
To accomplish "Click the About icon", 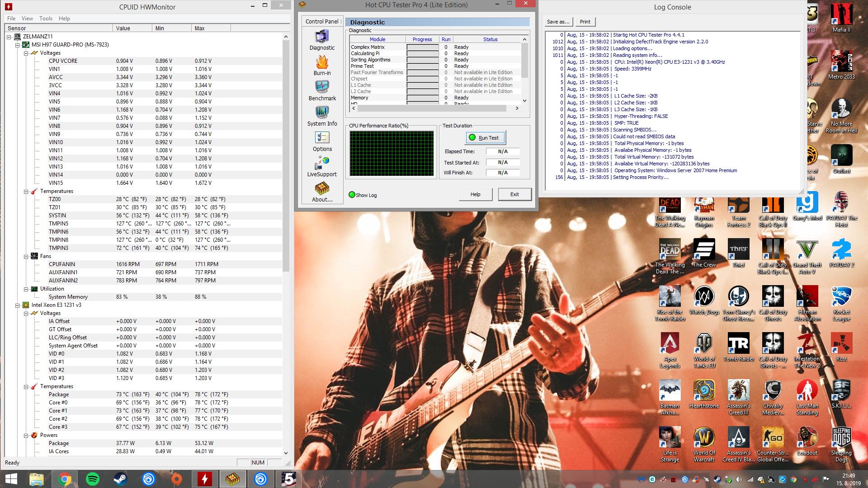I will point(322,188).
